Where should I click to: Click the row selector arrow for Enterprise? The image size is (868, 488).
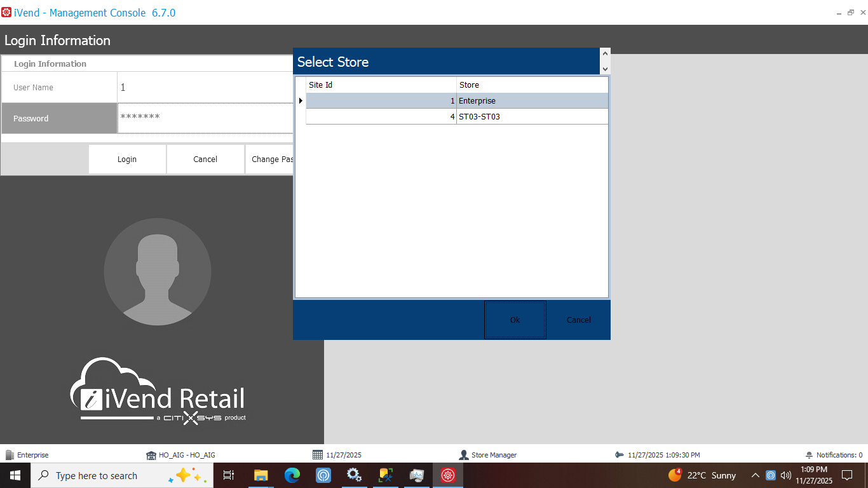(x=301, y=101)
